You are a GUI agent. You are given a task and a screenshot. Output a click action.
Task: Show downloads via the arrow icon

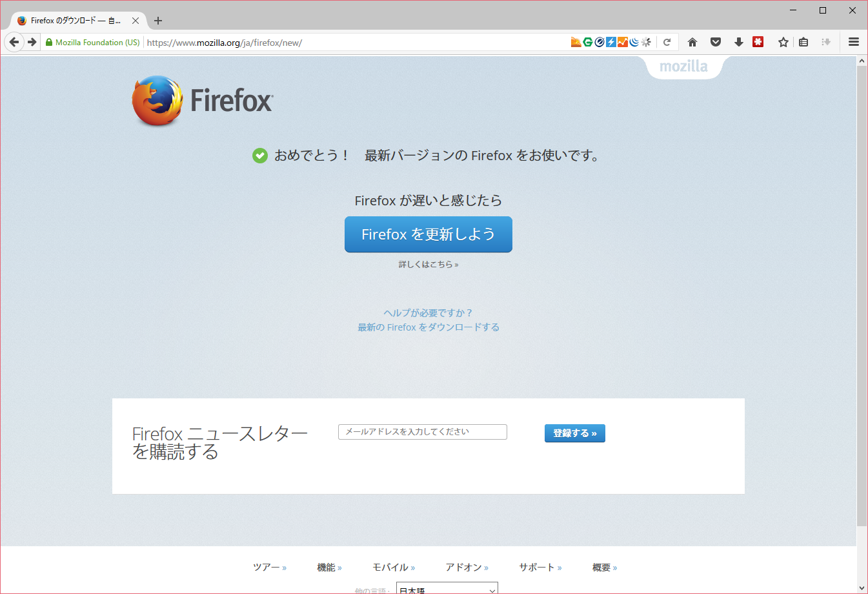pos(739,43)
